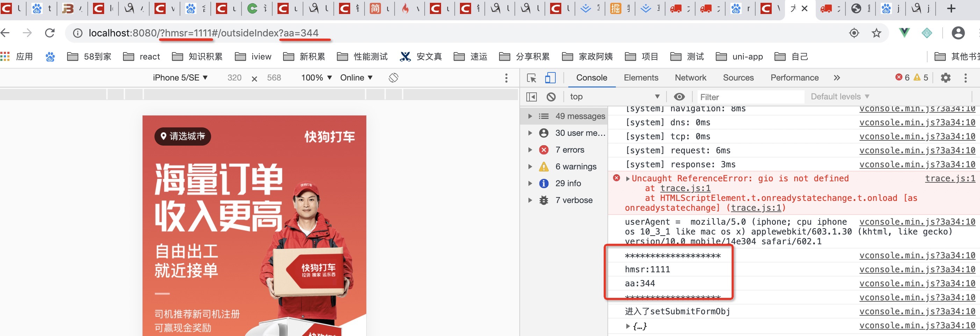Click the console warning count badge
Viewport: 980px width, 336px height.
921,78
